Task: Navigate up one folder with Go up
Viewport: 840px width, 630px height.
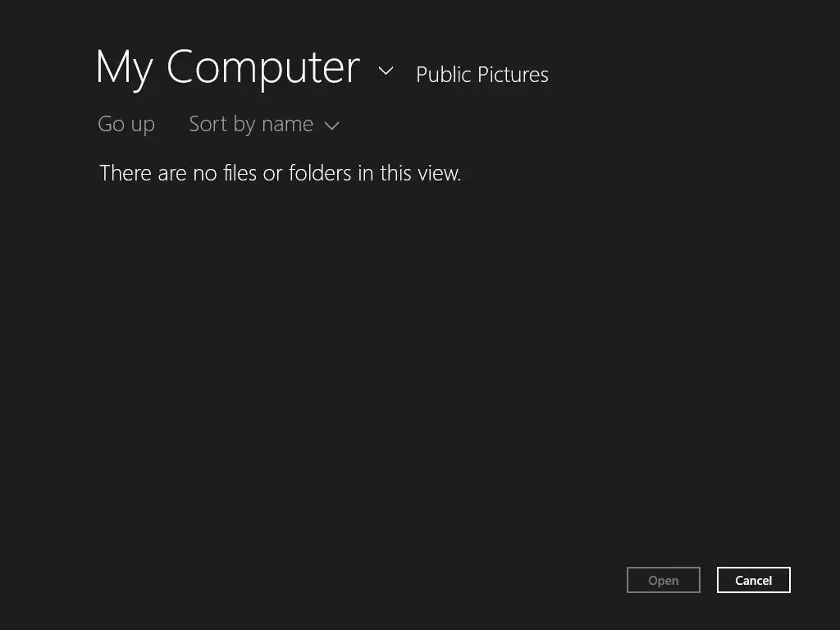Action: (x=126, y=125)
